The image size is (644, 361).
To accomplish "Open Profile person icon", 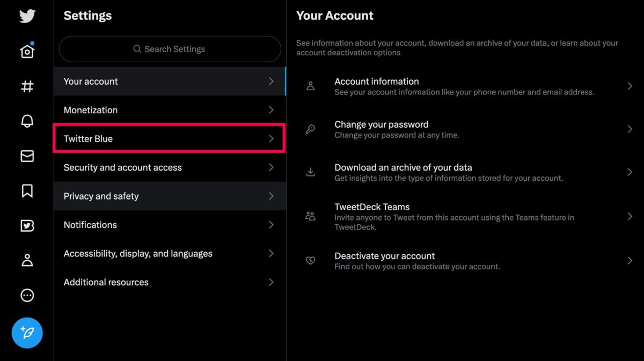I will 27,261.
